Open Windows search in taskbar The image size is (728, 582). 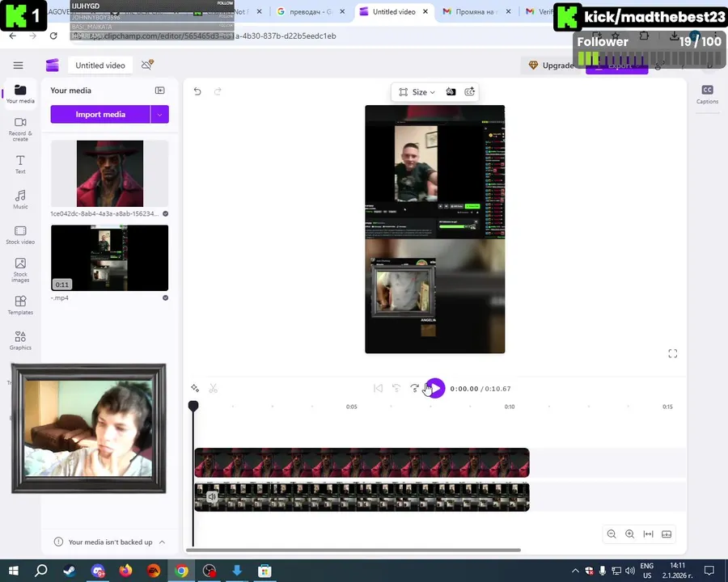[41, 571]
